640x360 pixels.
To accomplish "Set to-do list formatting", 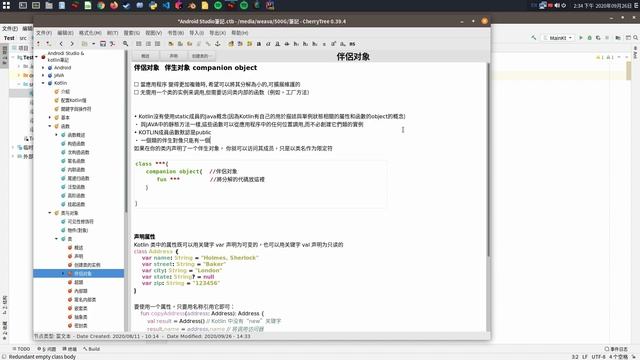I will tap(158, 44).
